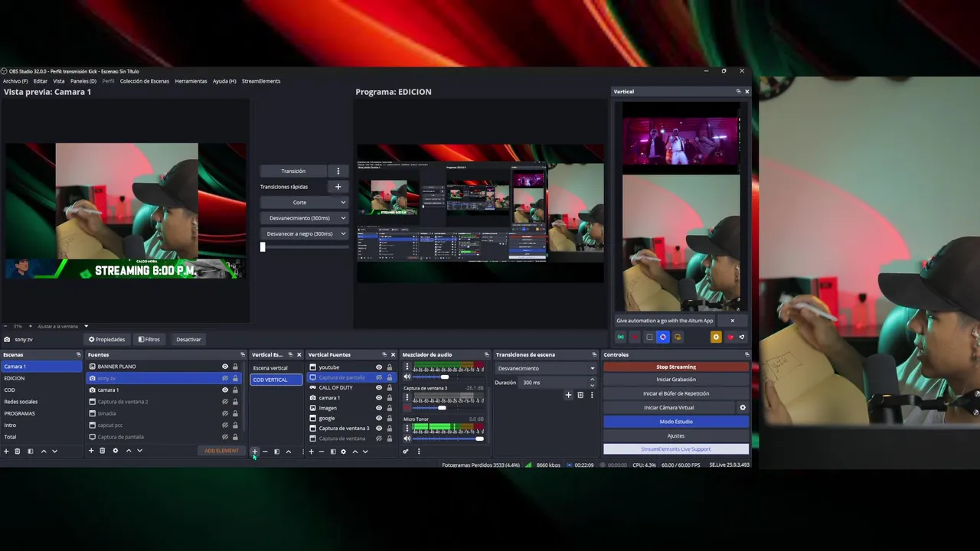Remove vertical scene with minus icon

pos(265,452)
